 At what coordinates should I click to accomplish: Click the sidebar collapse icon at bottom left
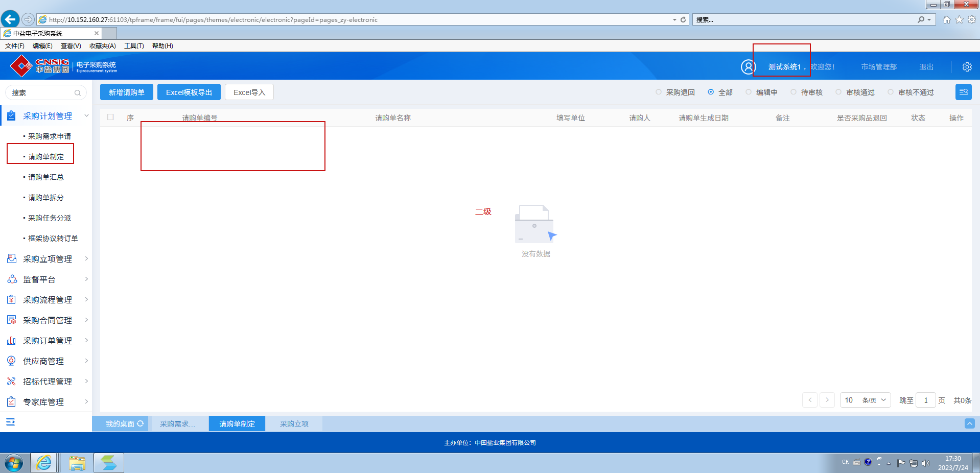pyautogui.click(x=10, y=422)
